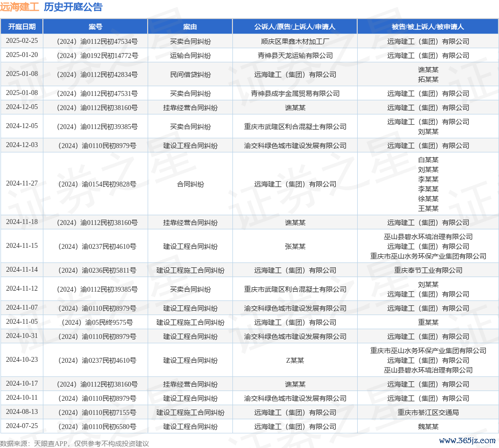Click case number 渝0236民初5811号
Viewport: 499px width, 448px height.
click(x=97, y=271)
